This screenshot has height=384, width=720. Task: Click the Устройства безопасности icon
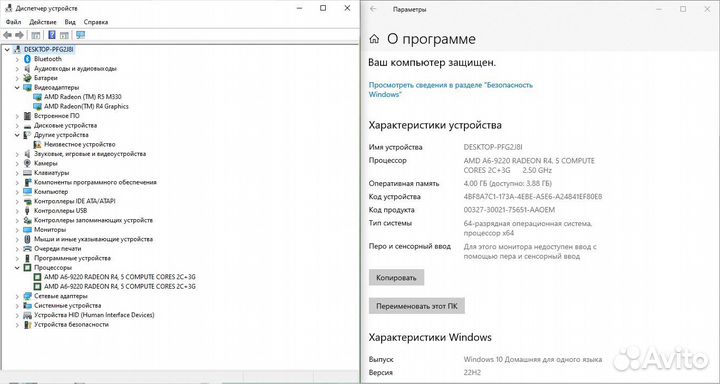(27, 324)
